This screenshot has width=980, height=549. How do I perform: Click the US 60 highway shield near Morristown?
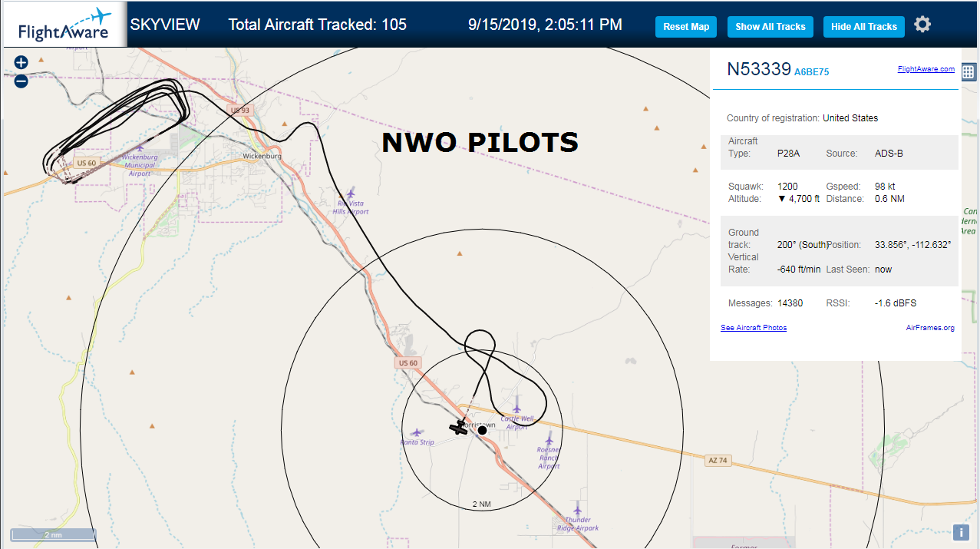click(x=408, y=362)
